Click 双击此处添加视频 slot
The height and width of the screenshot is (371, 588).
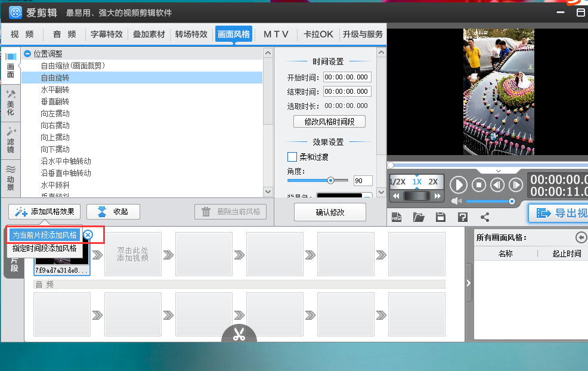[x=133, y=254]
